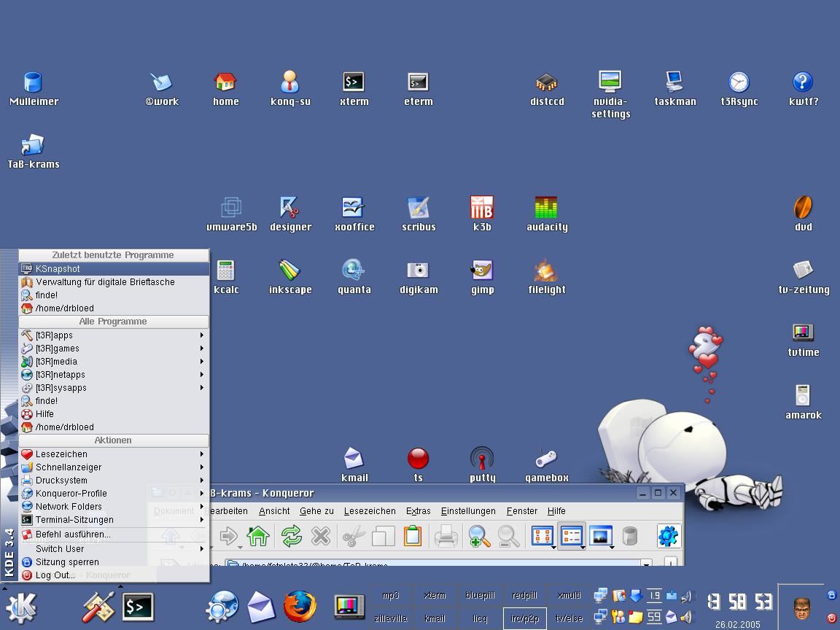Open the Einstellungen menu in Konqueror
840x630 pixels.
(x=467, y=511)
